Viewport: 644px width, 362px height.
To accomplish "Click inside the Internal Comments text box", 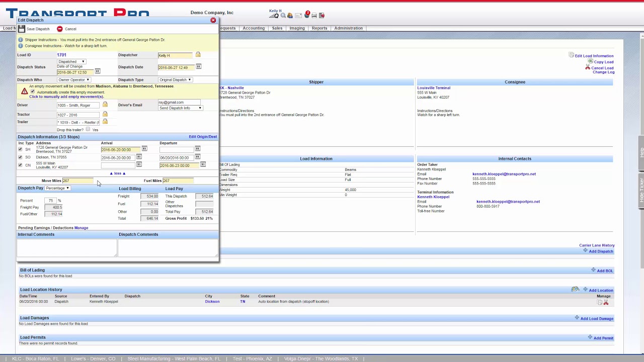I will tap(66, 247).
